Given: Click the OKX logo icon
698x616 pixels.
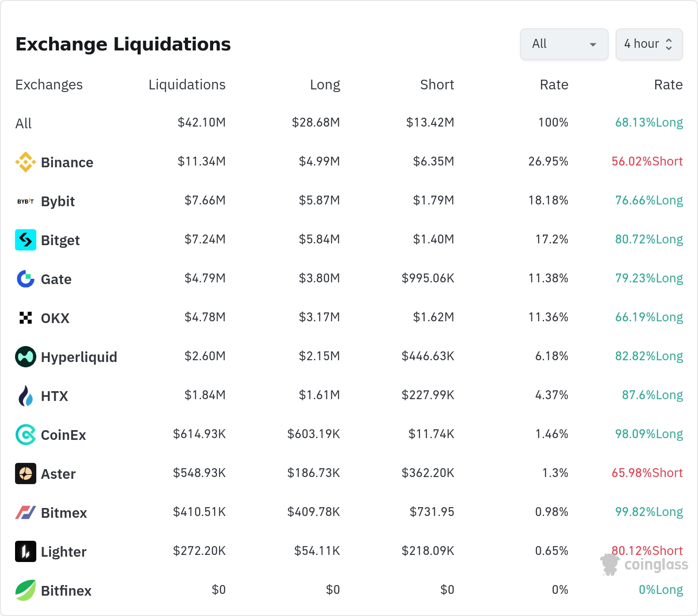Looking at the screenshot, I should 26,318.
